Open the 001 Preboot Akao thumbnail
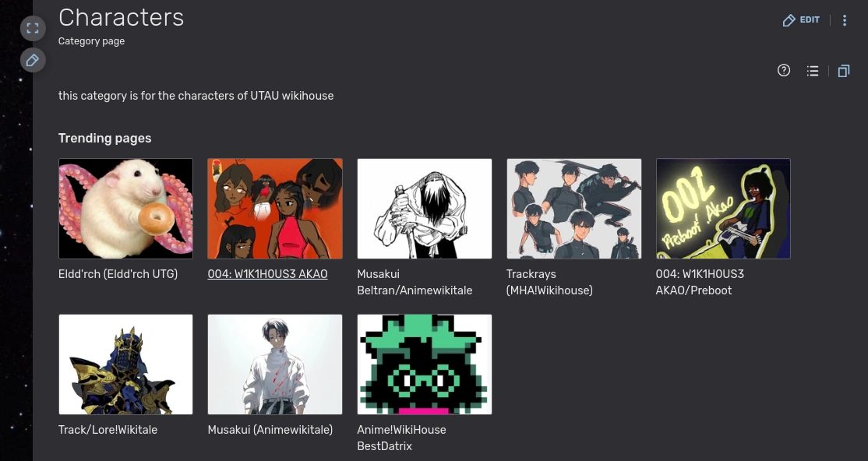 pos(723,209)
